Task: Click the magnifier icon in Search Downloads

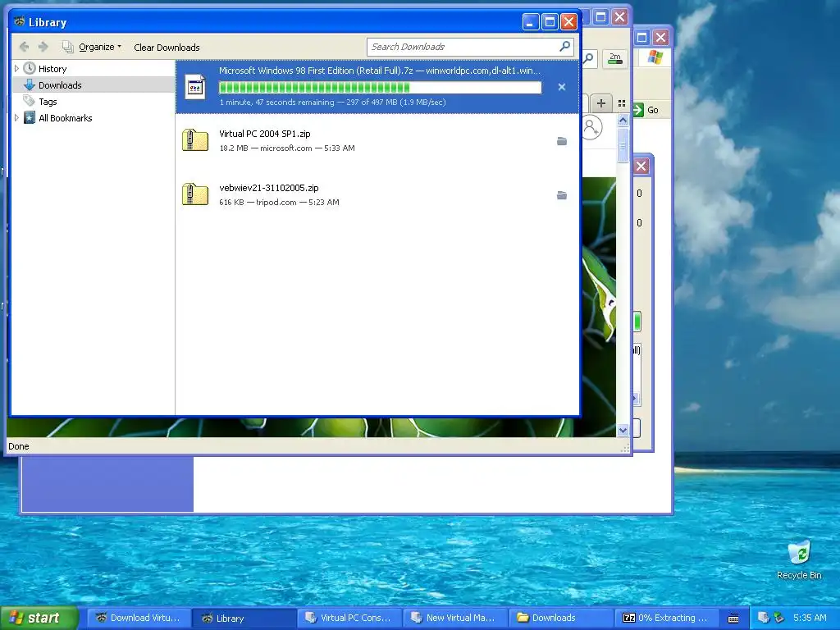Action: 564,47
